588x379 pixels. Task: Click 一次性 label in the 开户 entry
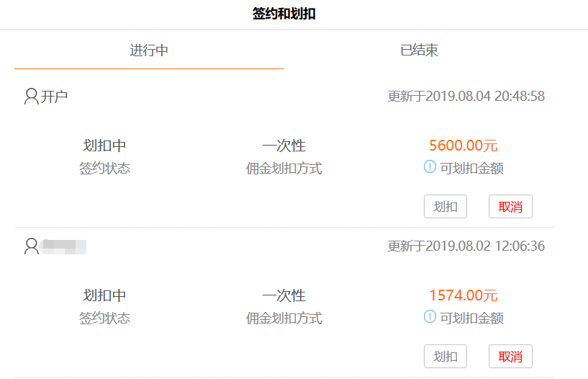pos(284,146)
